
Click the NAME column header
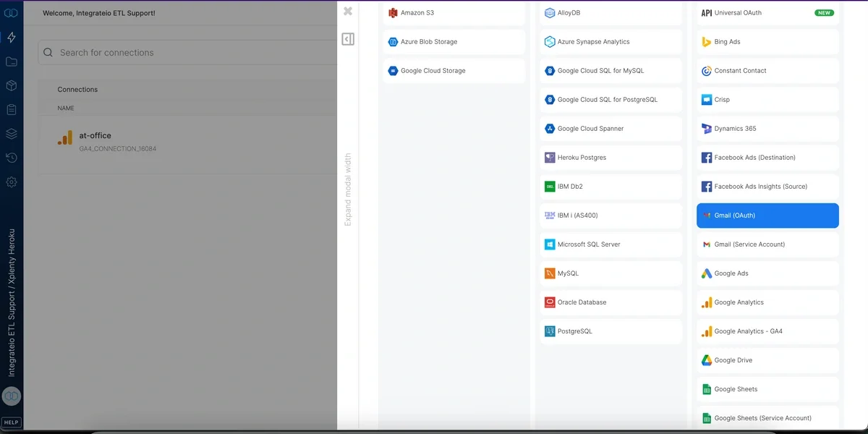(66, 109)
